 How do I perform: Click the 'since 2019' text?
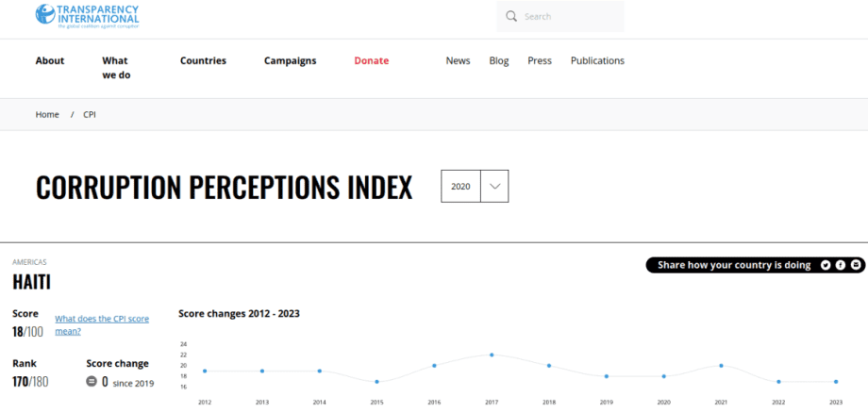click(x=133, y=383)
